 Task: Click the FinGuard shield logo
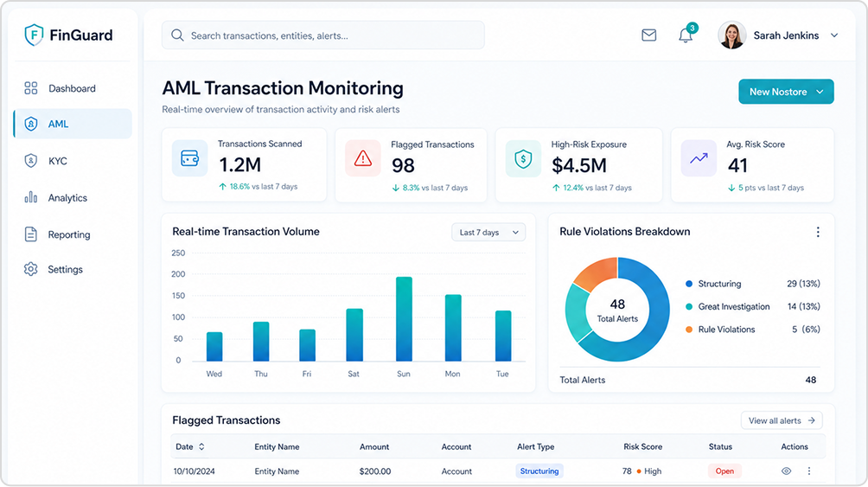[34, 35]
